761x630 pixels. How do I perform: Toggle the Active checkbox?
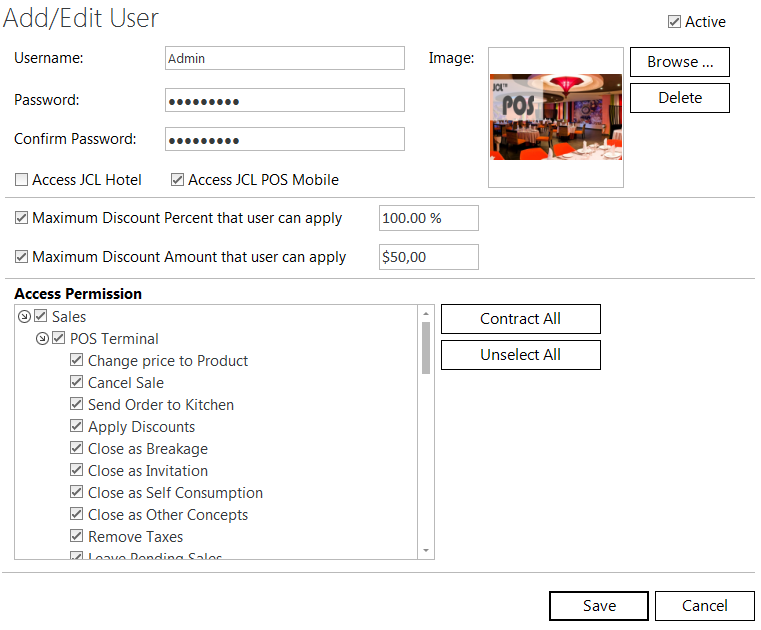pos(674,22)
